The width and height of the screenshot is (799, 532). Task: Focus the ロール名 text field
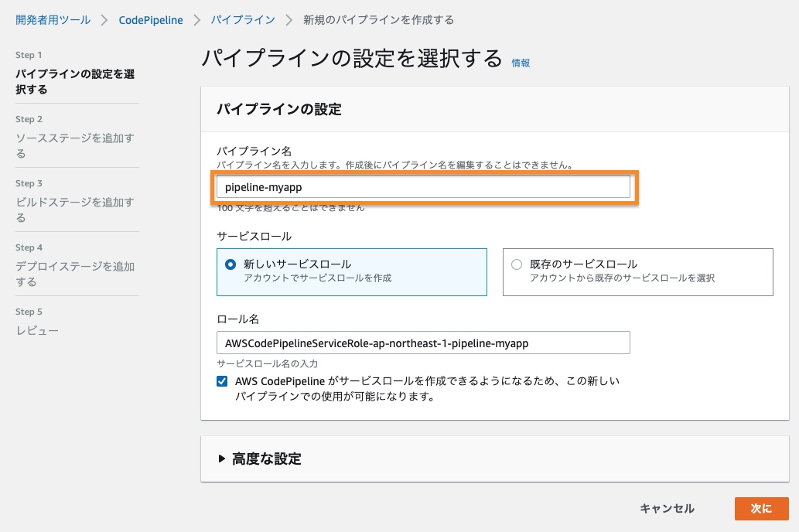(423, 343)
